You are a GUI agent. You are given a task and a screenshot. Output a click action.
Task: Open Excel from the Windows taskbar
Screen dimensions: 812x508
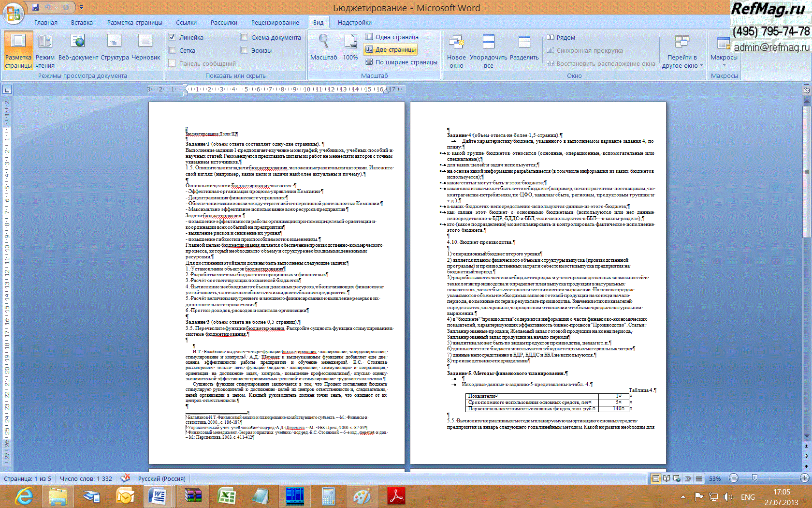tap(226, 496)
